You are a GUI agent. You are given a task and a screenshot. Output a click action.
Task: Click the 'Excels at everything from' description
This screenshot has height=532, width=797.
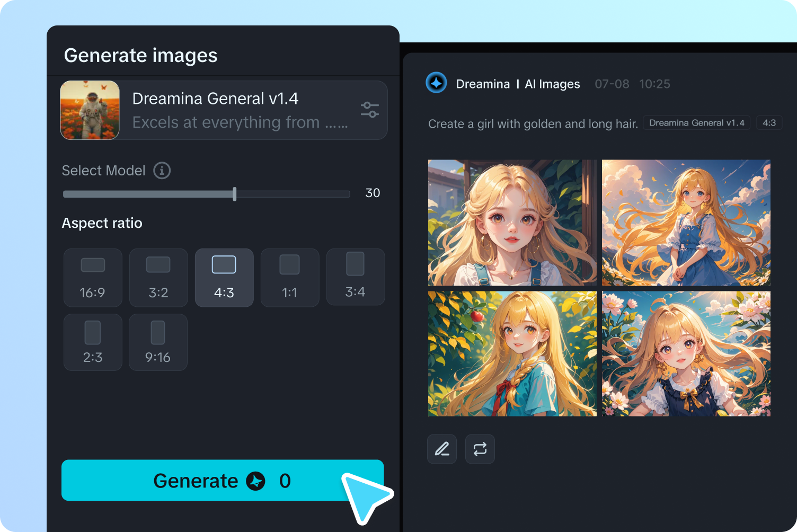[240, 122]
